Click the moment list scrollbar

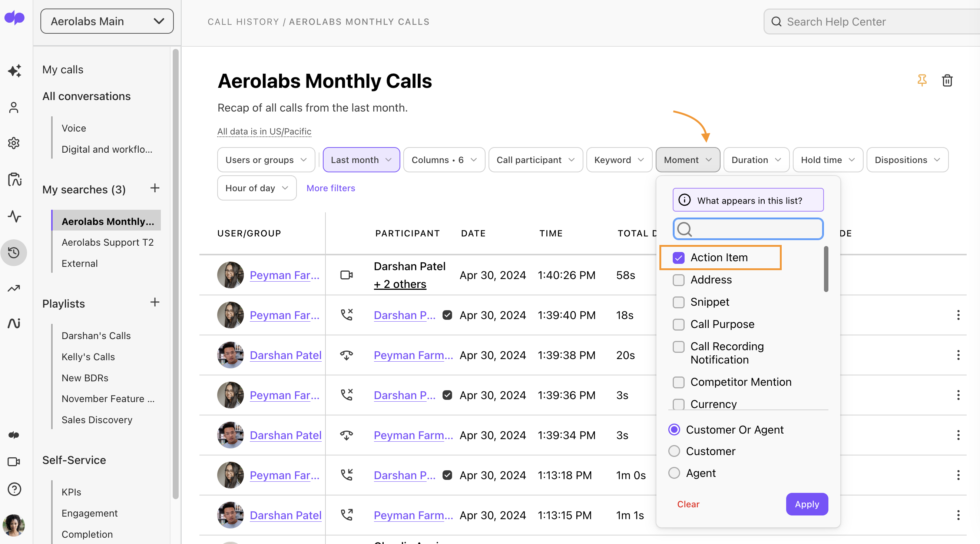pos(825,269)
